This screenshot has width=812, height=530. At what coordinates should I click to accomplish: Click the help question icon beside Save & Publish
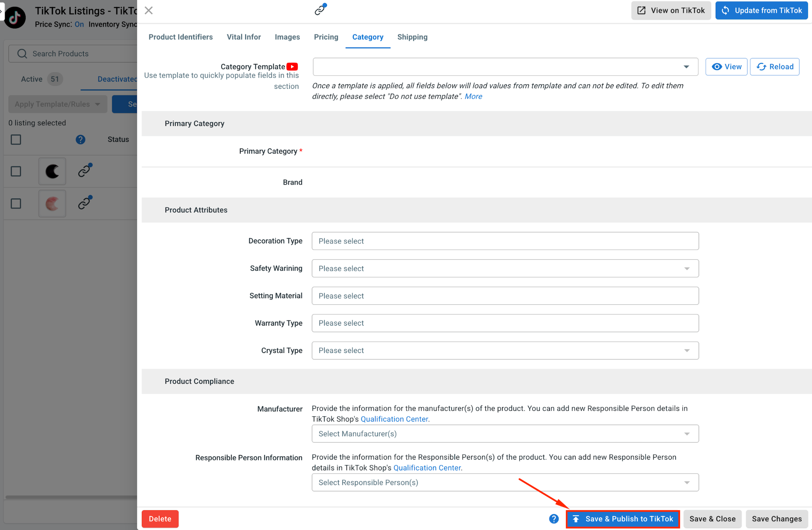pyautogui.click(x=554, y=519)
